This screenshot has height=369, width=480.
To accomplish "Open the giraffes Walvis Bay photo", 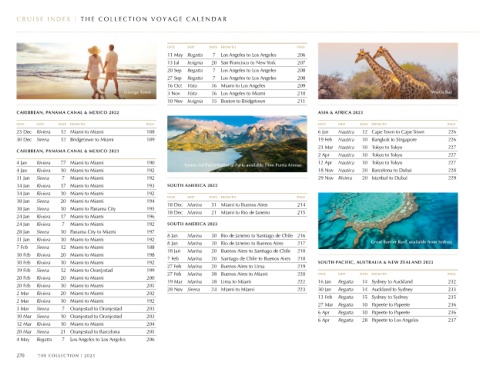I will [388, 71].
